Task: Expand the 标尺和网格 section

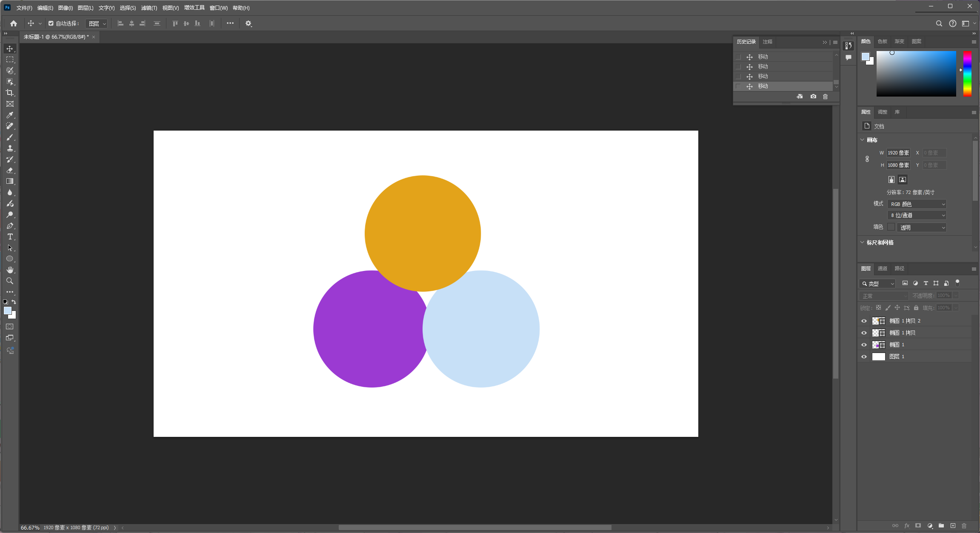Action: (x=863, y=242)
